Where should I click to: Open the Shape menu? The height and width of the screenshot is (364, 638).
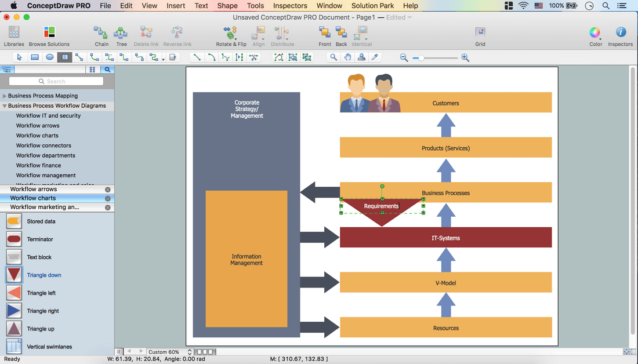tap(227, 6)
